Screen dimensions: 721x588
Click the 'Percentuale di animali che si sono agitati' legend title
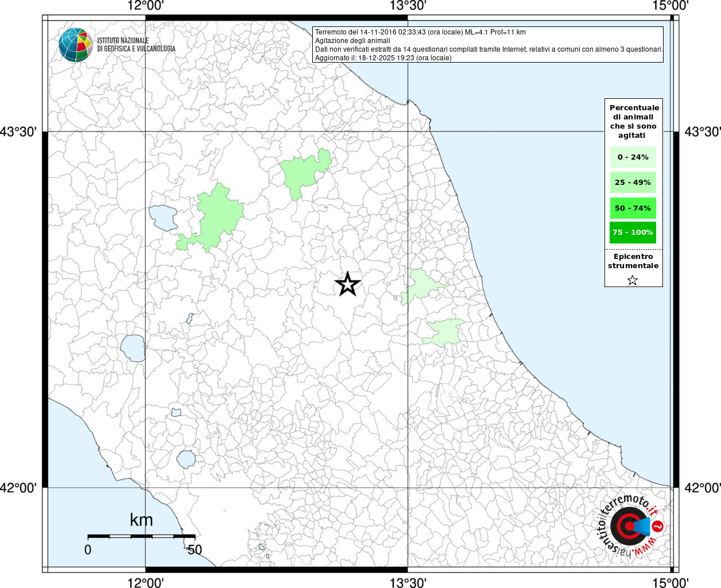pyautogui.click(x=634, y=121)
